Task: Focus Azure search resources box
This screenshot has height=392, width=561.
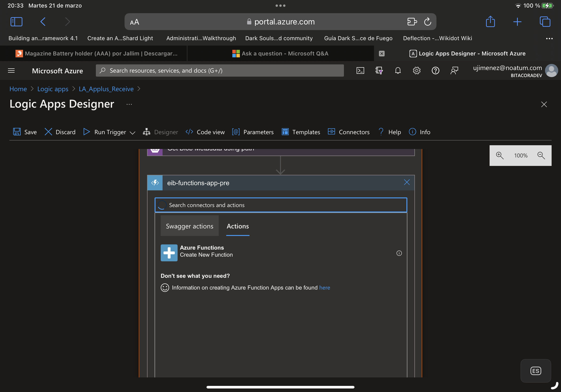Action: (x=220, y=71)
